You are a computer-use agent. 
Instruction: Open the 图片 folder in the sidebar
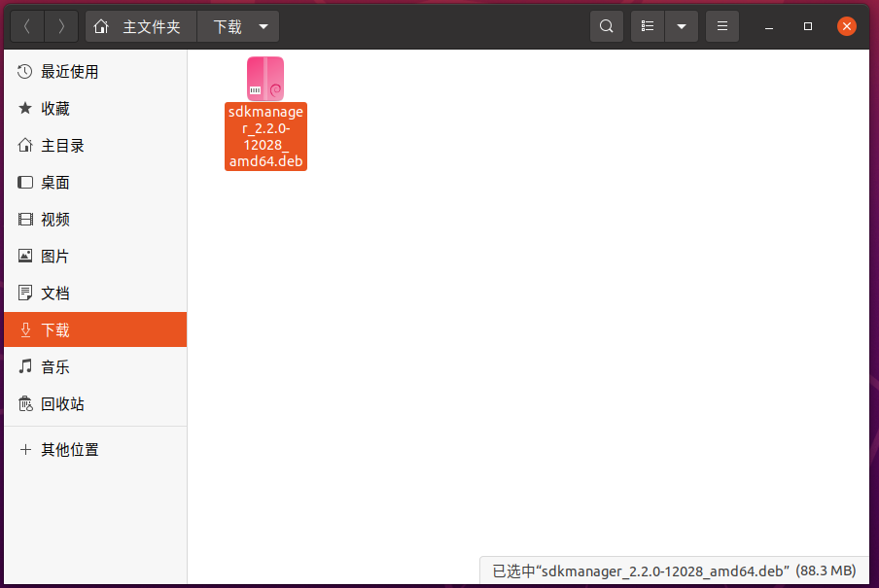pos(95,257)
